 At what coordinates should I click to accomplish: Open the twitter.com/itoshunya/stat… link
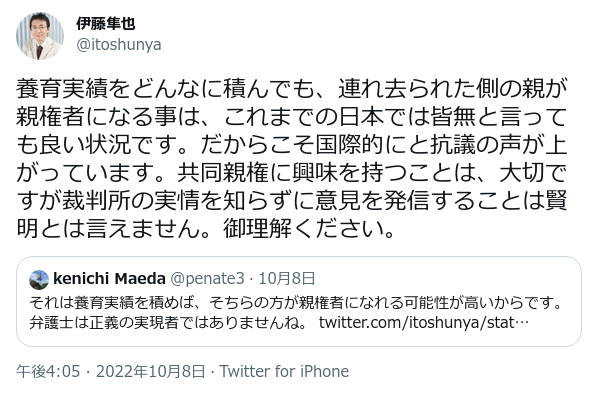point(424,323)
